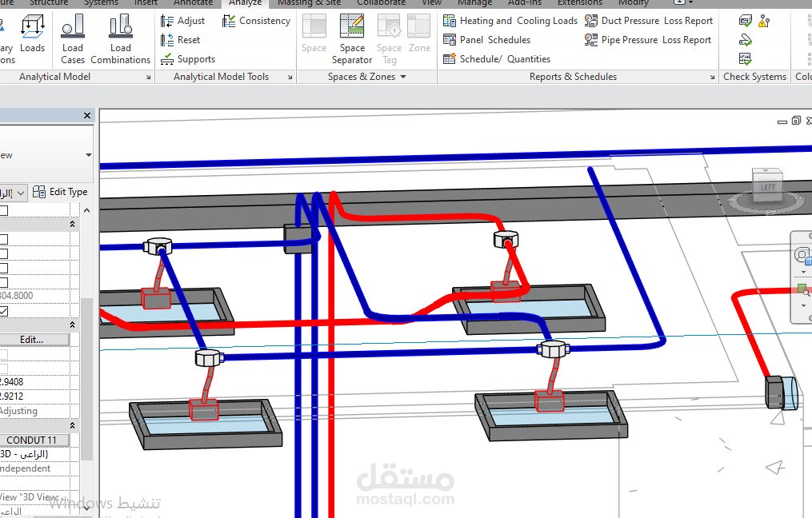
Task: Go to the Insert ribbon tab
Action: pos(146,3)
